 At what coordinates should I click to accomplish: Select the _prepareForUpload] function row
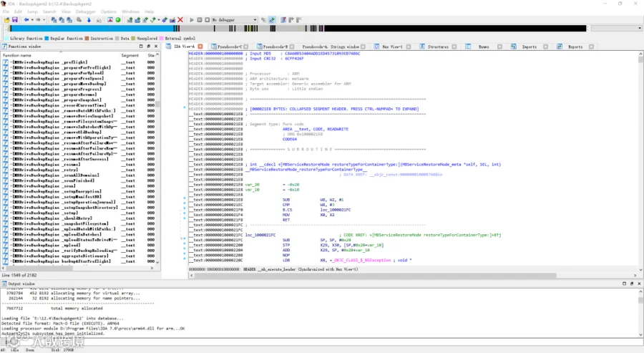coord(79,73)
